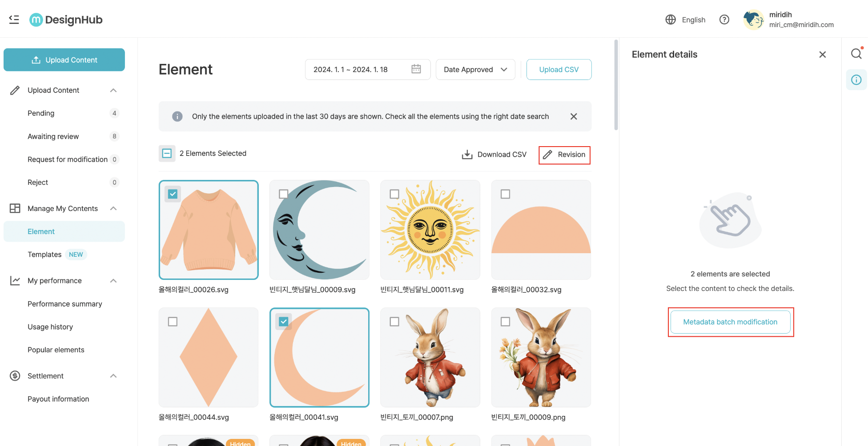
Task: Open the Date Approved dropdown
Action: pyautogui.click(x=475, y=70)
